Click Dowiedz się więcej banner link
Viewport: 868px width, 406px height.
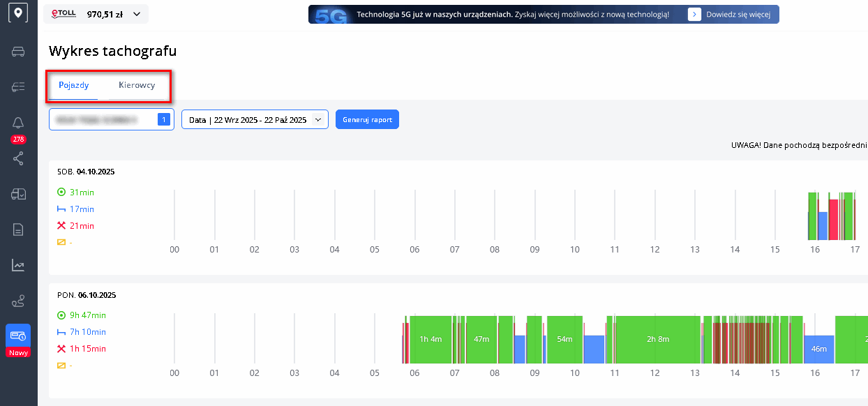click(x=733, y=14)
